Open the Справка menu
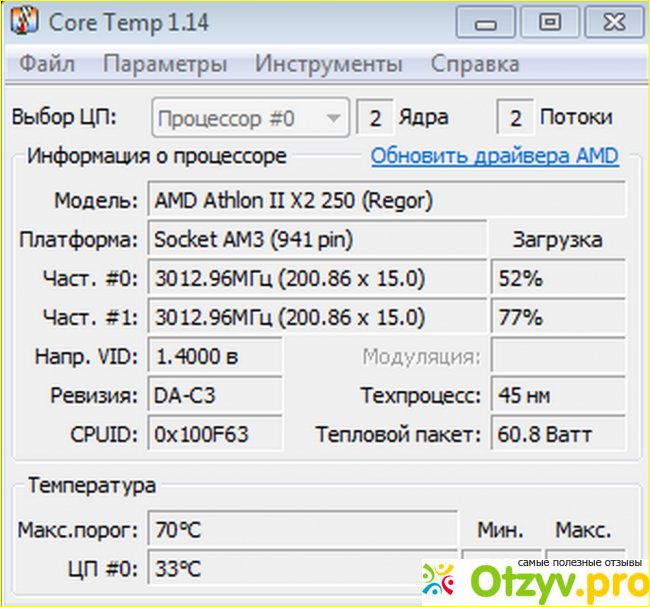 475,65
